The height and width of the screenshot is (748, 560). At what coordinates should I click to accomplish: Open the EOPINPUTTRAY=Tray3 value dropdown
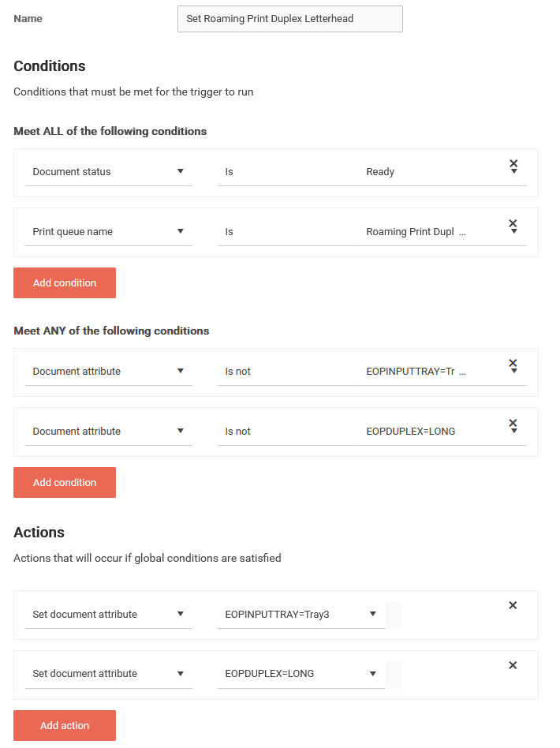tap(301, 615)
